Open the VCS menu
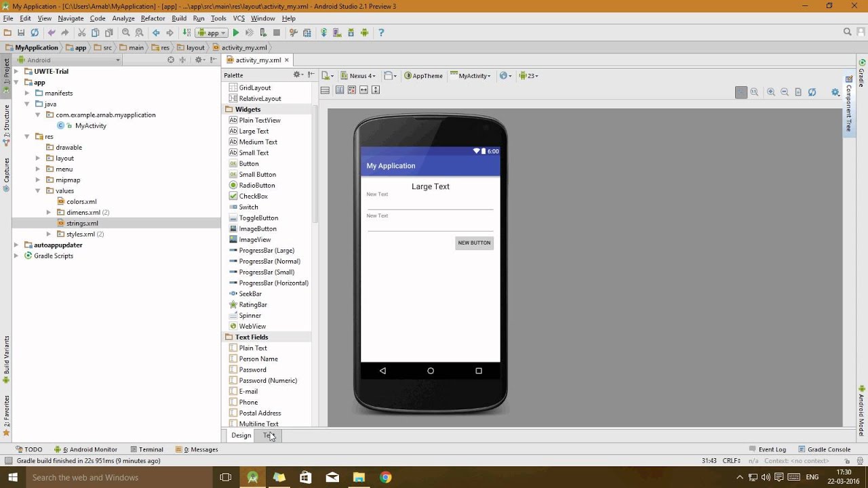 (x=239, y=18)
